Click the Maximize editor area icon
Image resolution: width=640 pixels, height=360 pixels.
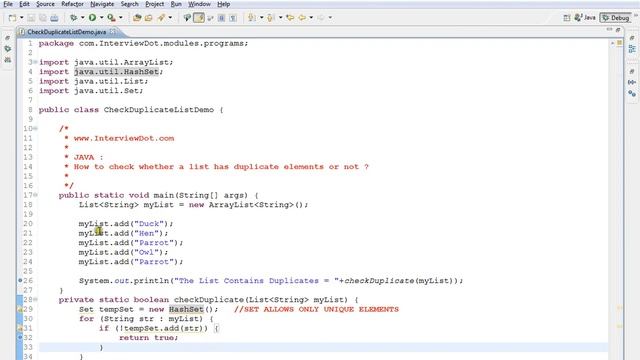click(x=618, y=30)
